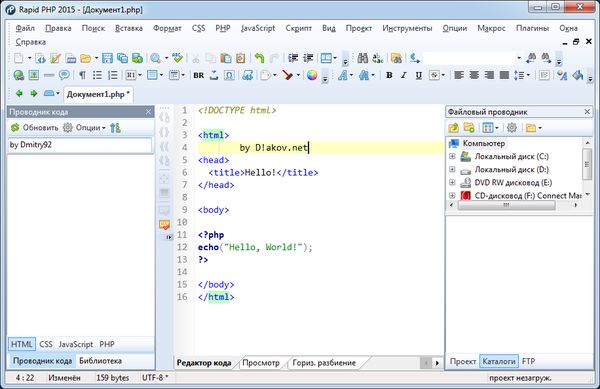Click the Italic I formatting icon
600x389 pixels.
click(x=404, y=75)
